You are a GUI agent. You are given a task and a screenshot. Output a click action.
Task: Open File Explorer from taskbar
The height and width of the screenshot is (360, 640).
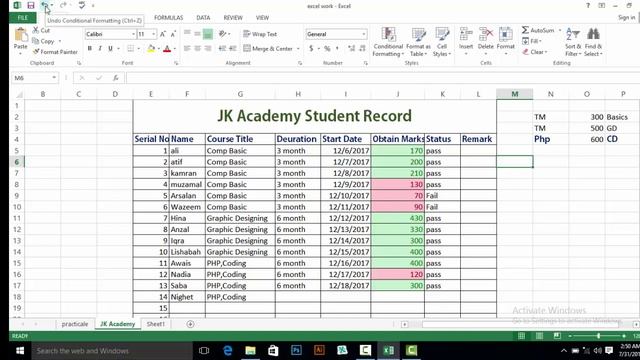click(x=250, y=350)
